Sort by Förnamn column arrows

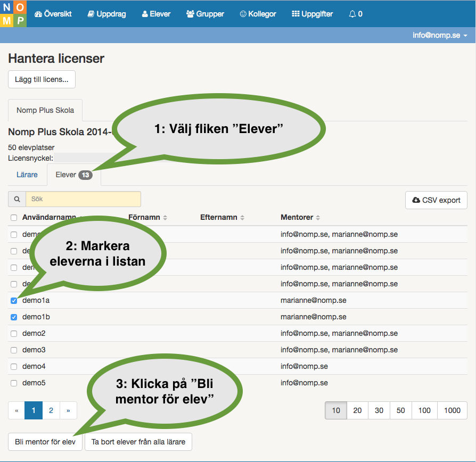click(x=165, y=218)
